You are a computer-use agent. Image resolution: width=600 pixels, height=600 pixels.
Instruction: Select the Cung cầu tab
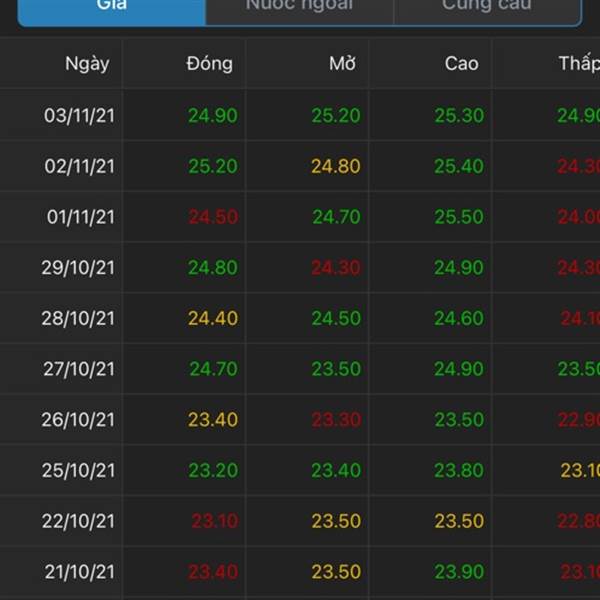point(487,11)
